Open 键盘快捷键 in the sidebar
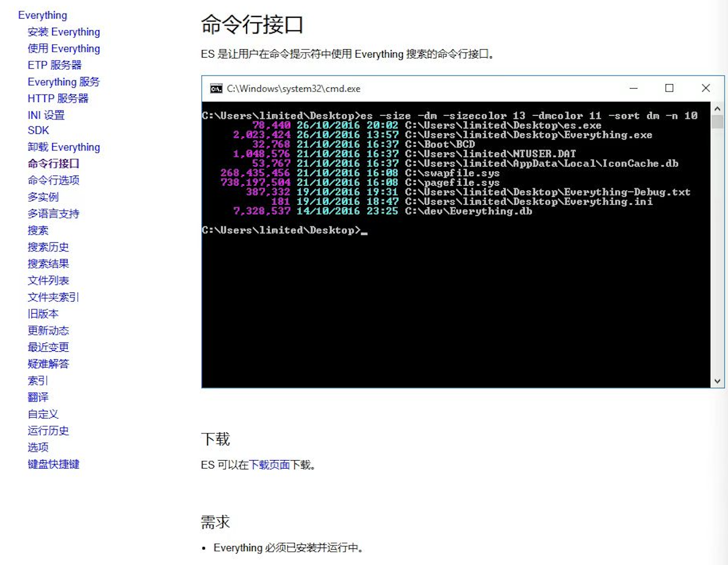 click(x=53, y=464)
